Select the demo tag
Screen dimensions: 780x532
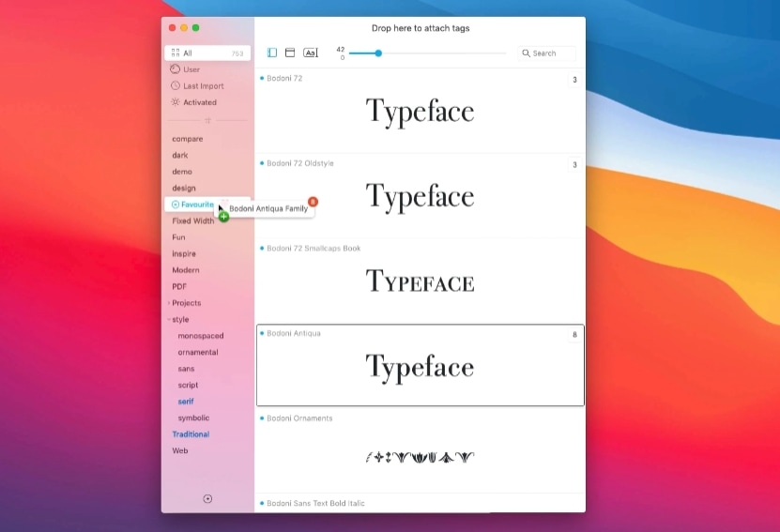click(x=182, y=172)
